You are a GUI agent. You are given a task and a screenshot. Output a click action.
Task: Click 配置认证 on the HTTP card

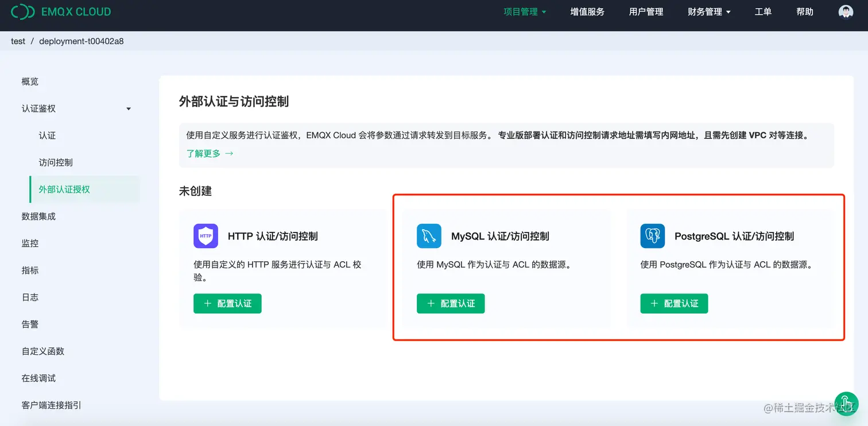point(227,303)
